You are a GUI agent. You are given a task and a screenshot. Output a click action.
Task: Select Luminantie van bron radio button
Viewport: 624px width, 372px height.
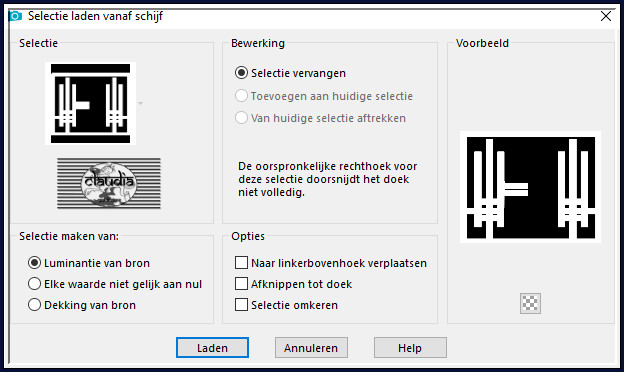coord(35,263)
